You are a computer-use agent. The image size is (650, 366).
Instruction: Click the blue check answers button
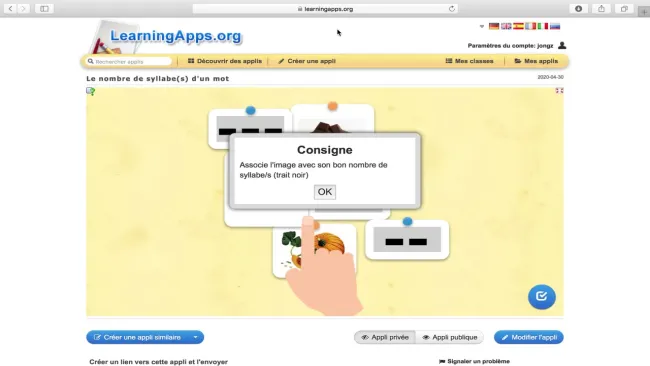(x=541, y=297)
